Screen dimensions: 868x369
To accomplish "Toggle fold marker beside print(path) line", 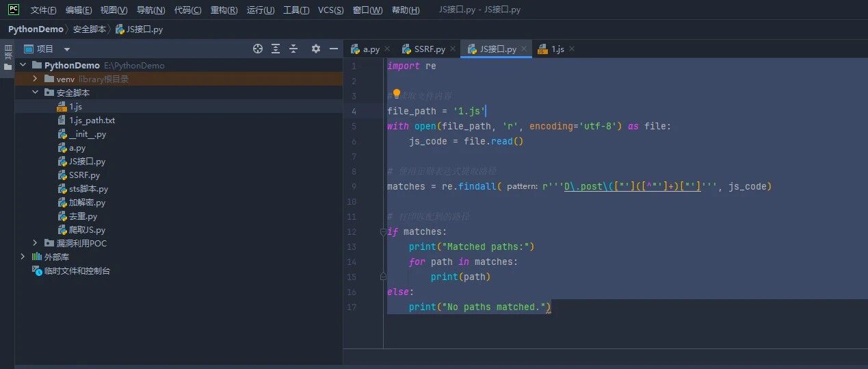I will point(383,277).
